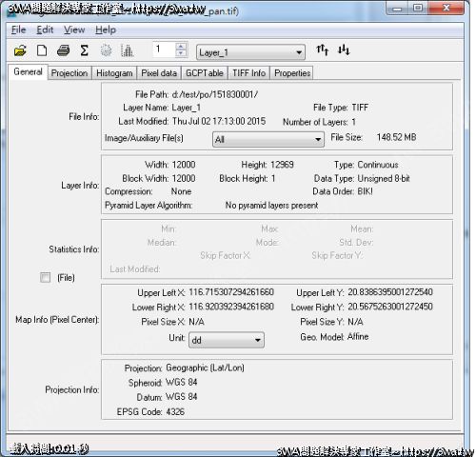Click the open folder icon in toolbar
Viewport: 476px width, 457px height.
(20, 50)
